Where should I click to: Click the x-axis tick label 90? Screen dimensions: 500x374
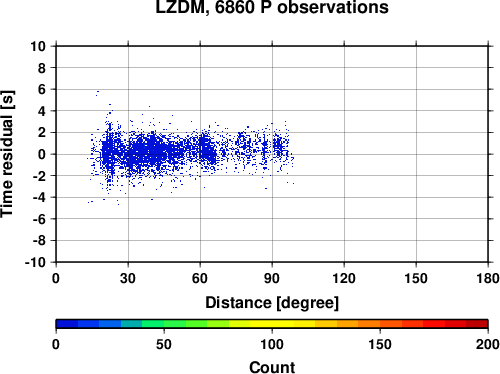272,278
